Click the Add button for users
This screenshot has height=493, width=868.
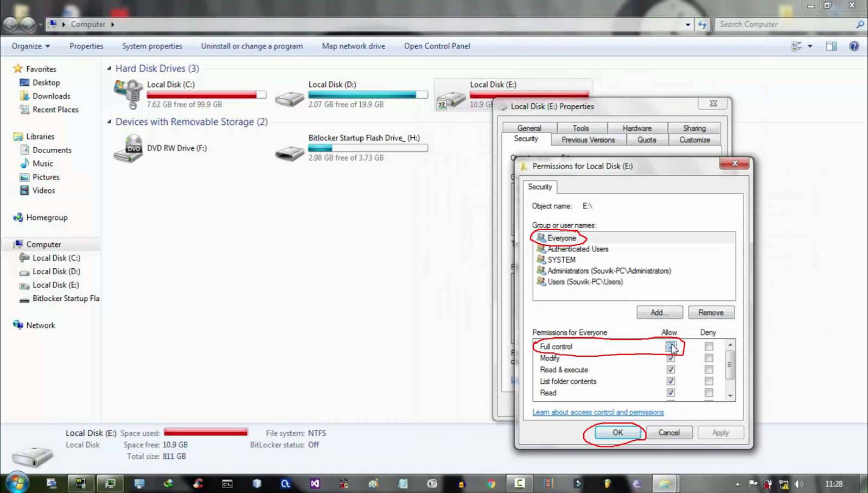coord(659,312)
